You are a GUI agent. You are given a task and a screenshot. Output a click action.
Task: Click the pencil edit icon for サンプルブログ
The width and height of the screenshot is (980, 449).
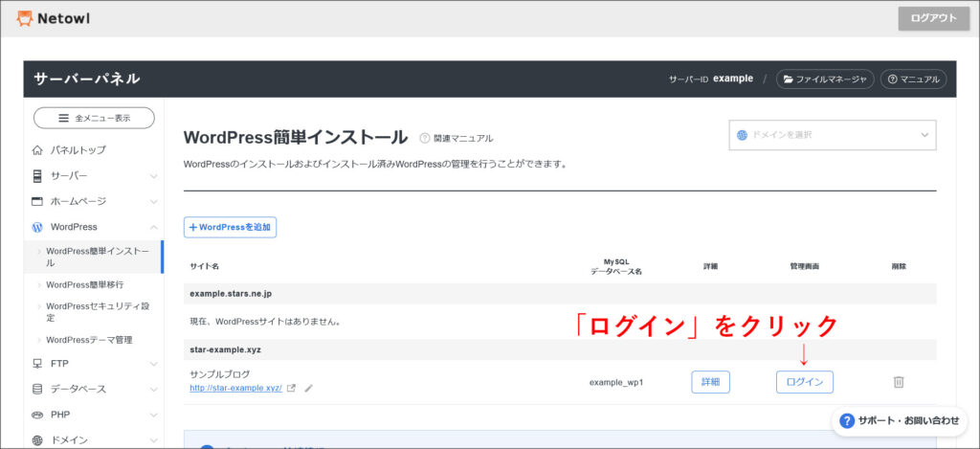tap(308, 389)
